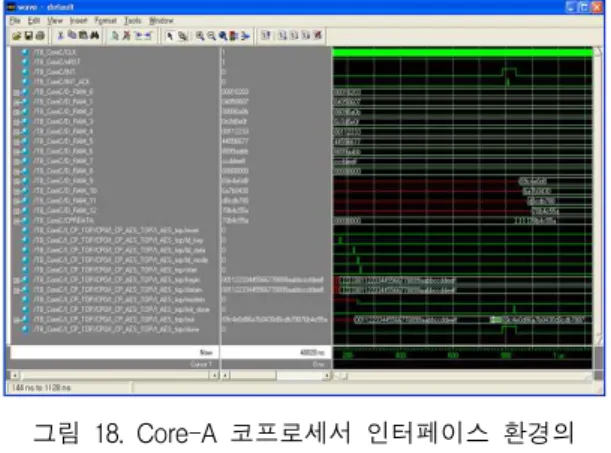Expand the AES_top/datain bus signal

[16, 290]
